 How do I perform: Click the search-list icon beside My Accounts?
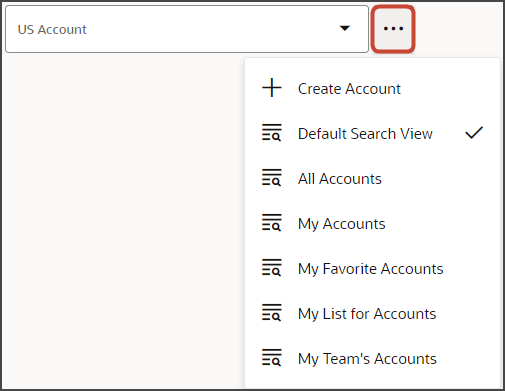tap(272, 223)
